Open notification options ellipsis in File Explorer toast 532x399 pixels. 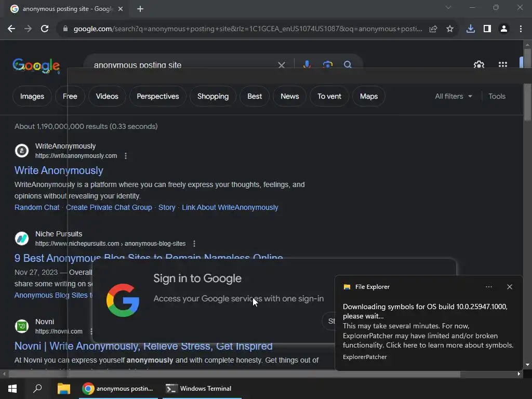[x=488, y=287]
